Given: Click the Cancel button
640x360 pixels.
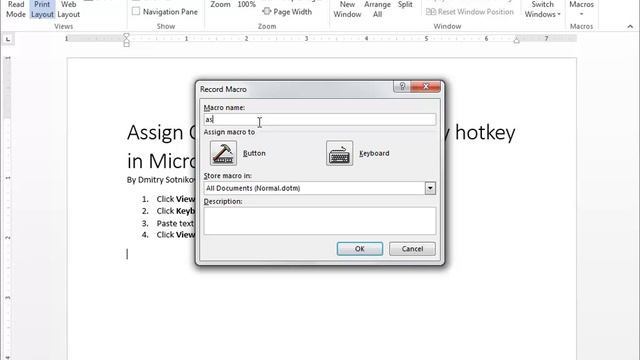Looking at the screenshot, I should [x=412, y=249].
